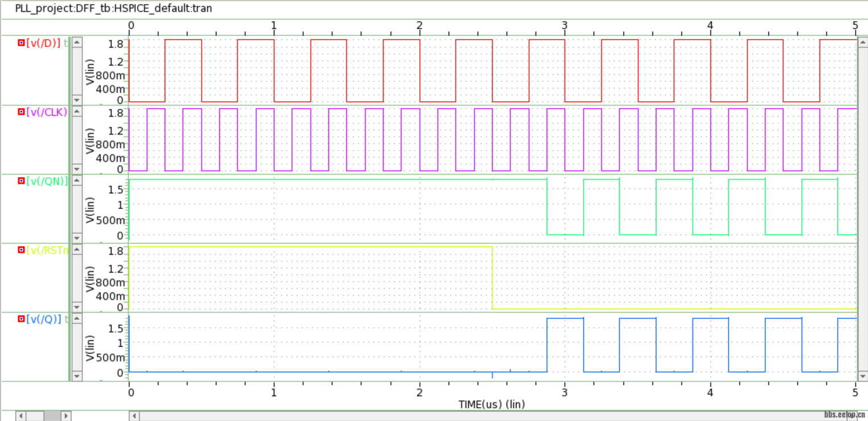
Task: Select the v(/D) signal label
Action: pyautogui.click(x=43, y=42)
